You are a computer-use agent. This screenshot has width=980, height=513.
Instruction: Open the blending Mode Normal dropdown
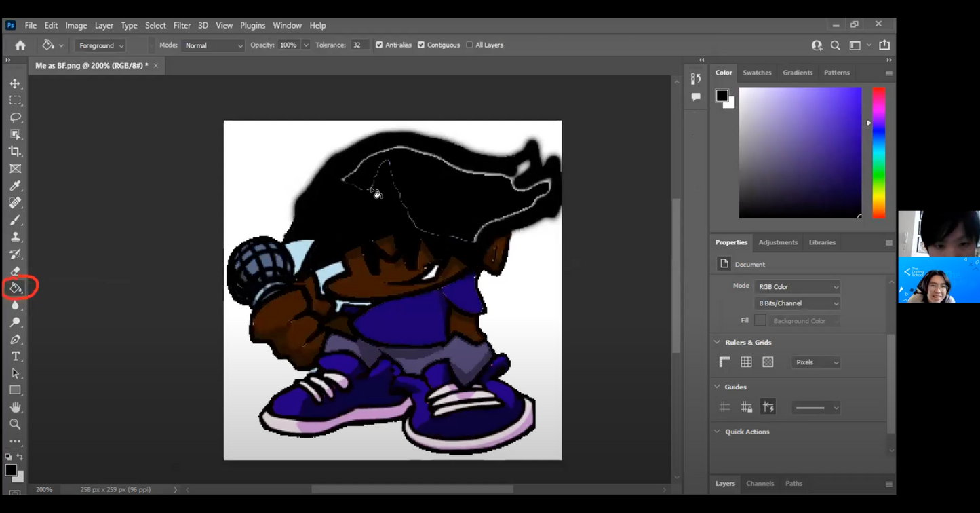213,45
